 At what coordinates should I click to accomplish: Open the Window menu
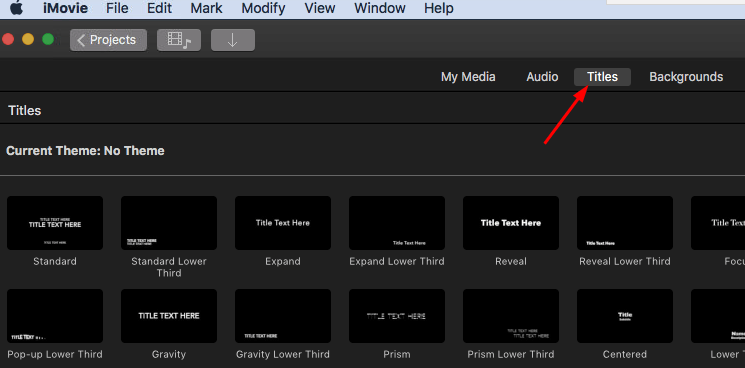click(380, 8)
